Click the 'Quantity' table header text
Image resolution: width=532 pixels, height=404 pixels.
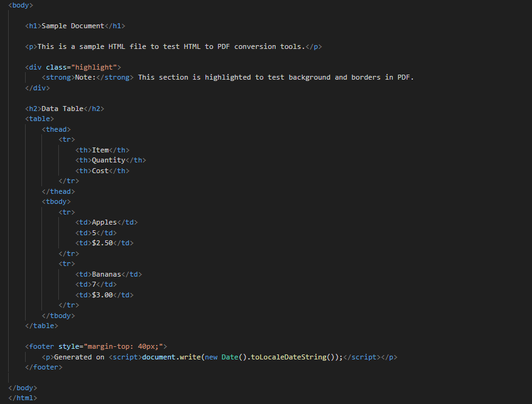[x=108, y=160]
